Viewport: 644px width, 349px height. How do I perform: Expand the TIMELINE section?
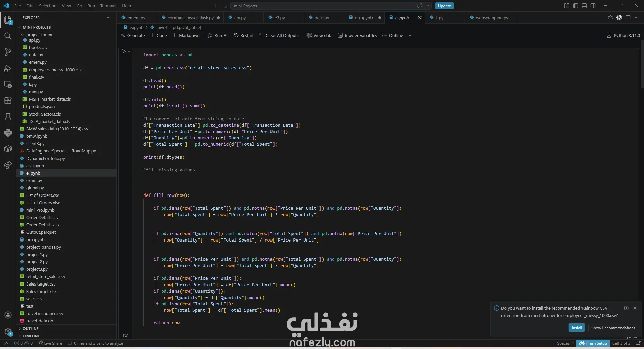tap(66, 336)
